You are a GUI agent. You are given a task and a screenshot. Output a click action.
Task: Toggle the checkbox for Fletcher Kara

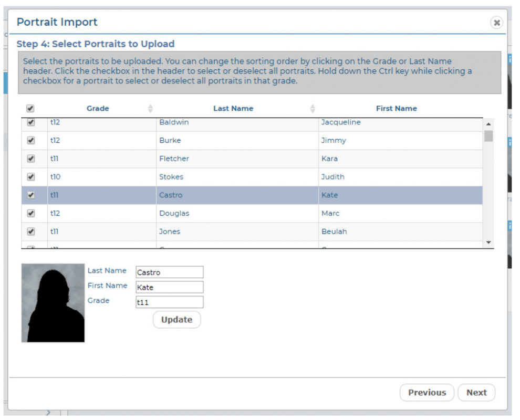click(x=30, y=159)
